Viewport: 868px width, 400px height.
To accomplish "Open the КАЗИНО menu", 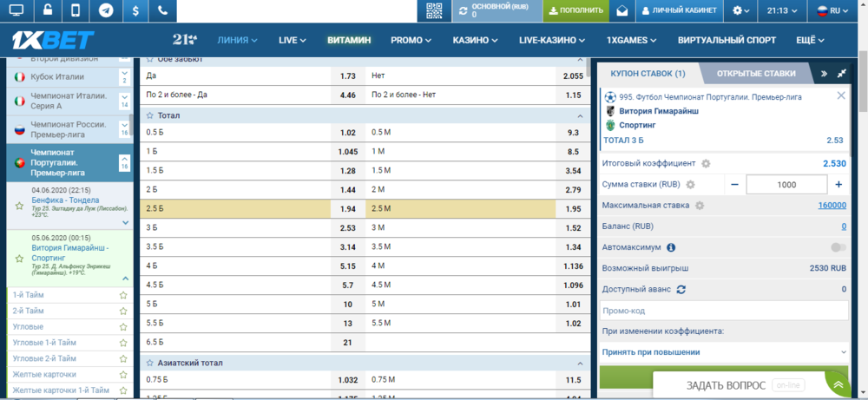I will click(x=475, y=40).
